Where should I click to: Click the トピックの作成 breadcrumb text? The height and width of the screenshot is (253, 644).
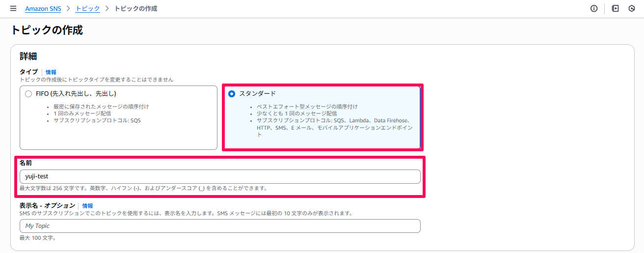point(136,9)
